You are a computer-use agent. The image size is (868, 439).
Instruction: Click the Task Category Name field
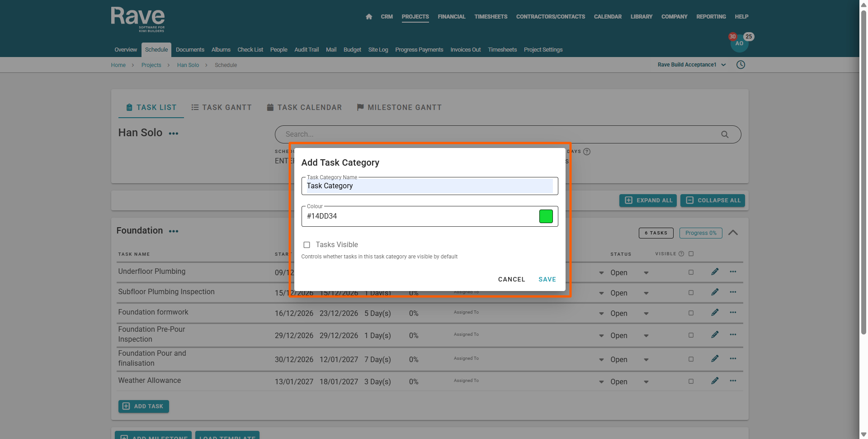[429, 186]
